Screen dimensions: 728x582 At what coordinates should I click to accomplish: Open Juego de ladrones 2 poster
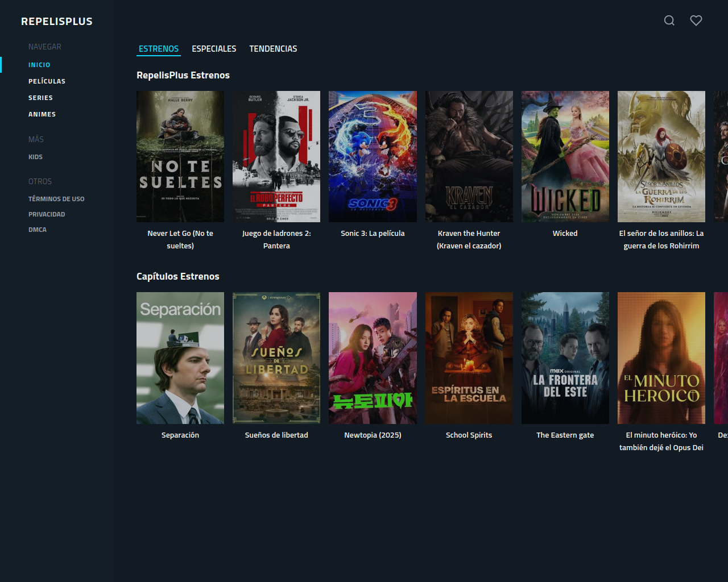[x=276, y=156]
